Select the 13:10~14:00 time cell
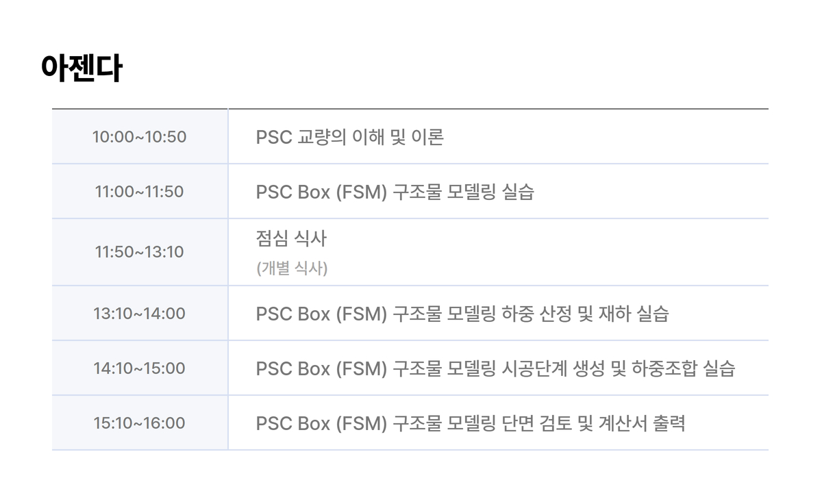This screenshot has width=822, height=504. pyautogui.click(x=140, y=314)
